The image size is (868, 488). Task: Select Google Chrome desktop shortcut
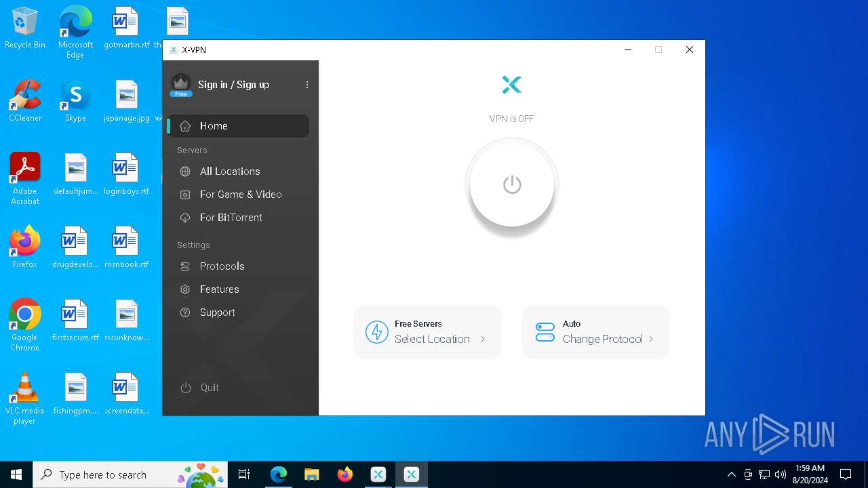coord(25,325)
